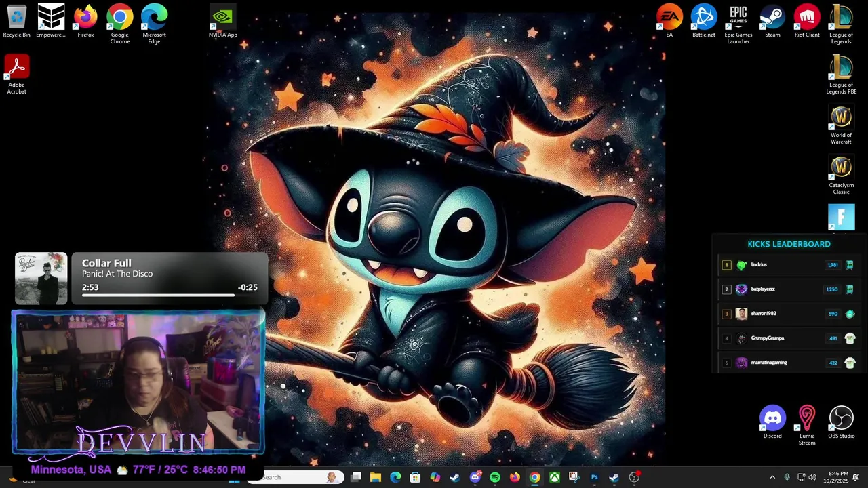Viewport: 868px width, 488px height.
Task: Open Firefox from the taskbar
Action: (x=515, y=477)
